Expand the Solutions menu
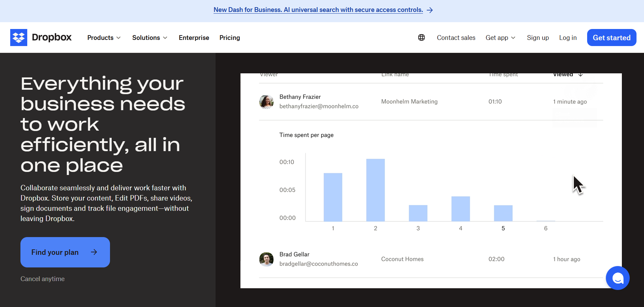 (x=150, y=38)
